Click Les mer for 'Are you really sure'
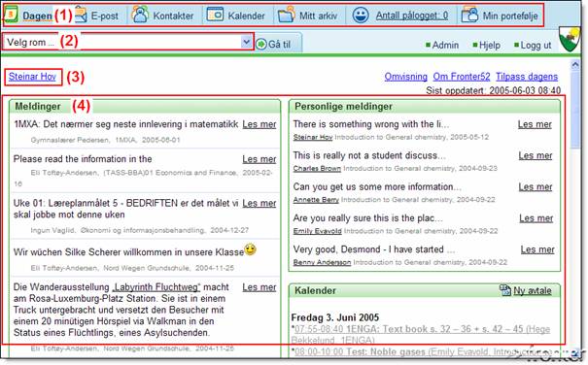Viewport: 588px width, 365px height. click(536, 218)
